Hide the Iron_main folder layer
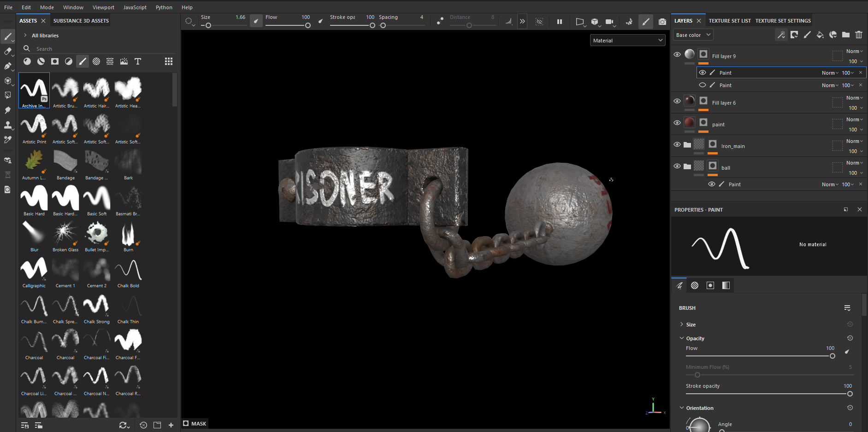The height and width of the screenshot is (432, 868). 677,144
